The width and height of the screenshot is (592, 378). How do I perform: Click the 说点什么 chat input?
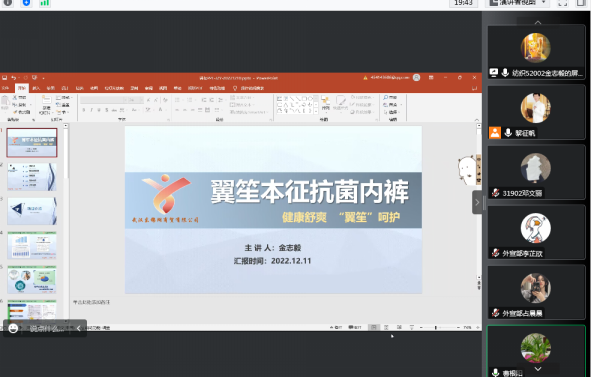(47, 329)
